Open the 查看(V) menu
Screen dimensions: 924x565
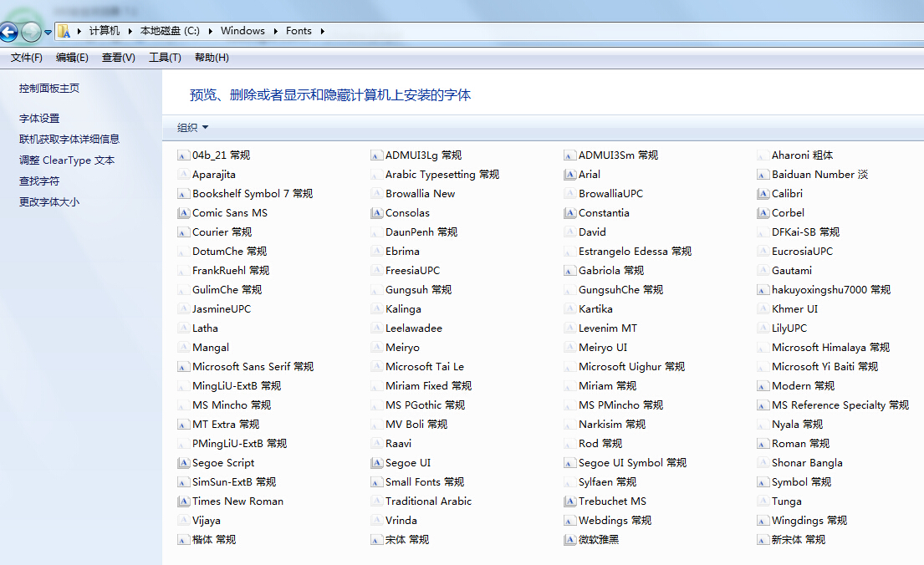(119, 57)
